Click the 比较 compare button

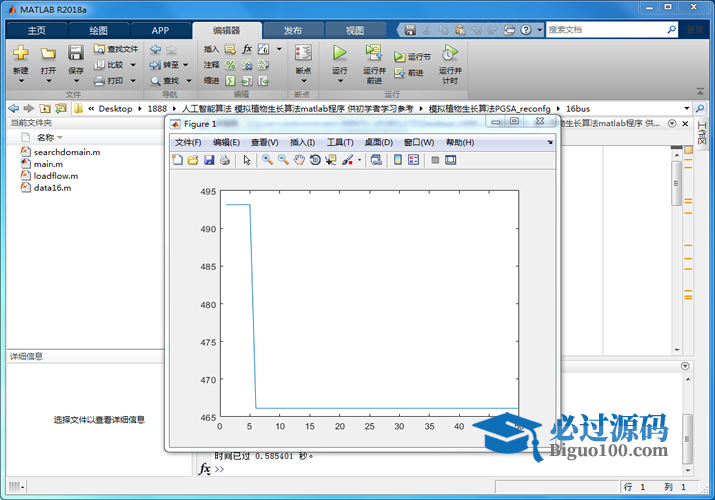point(109,65)
